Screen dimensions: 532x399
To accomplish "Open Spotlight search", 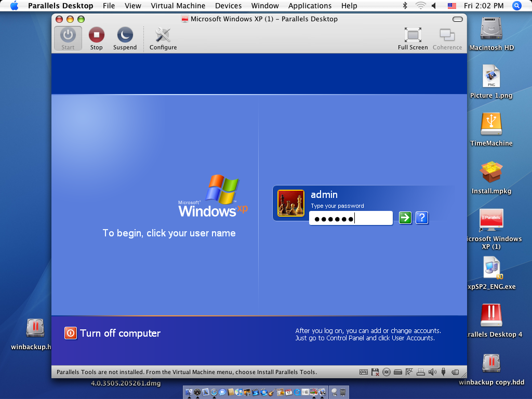I will pos(517,5).
